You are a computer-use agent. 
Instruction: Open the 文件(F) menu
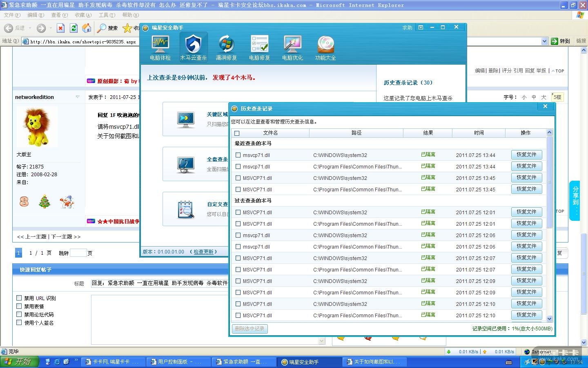[x=12, y=15]
